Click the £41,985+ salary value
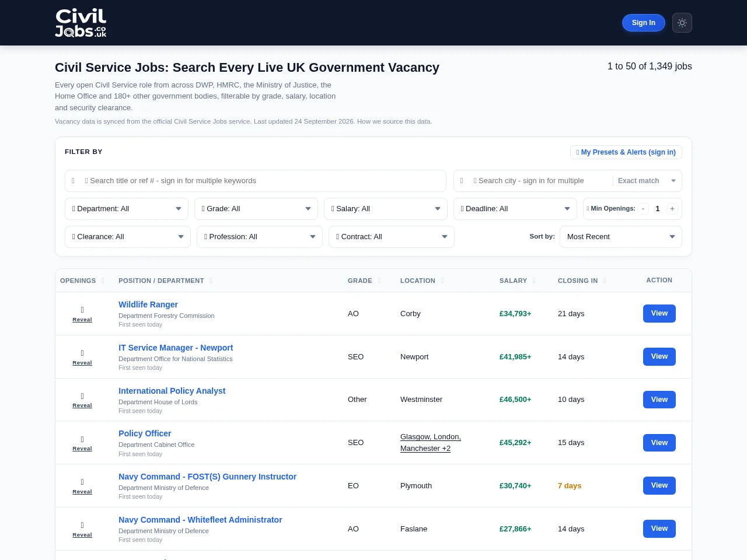747x560 pixels. click(x=515, y=357)
